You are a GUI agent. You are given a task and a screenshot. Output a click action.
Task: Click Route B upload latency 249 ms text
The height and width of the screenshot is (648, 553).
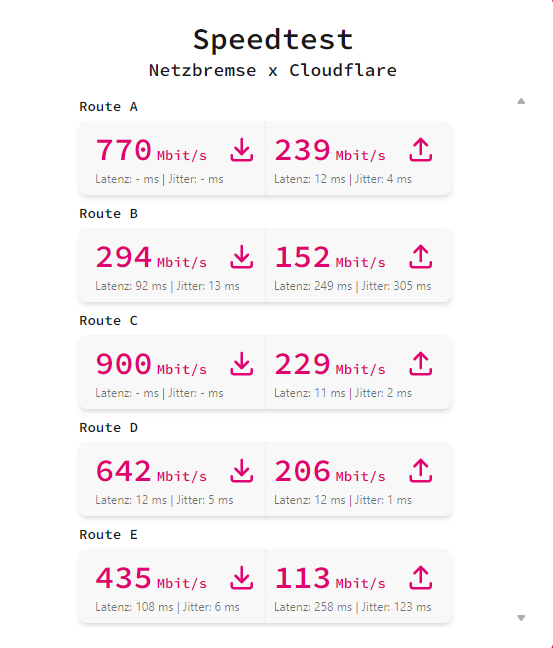click(x=313, y=286)
